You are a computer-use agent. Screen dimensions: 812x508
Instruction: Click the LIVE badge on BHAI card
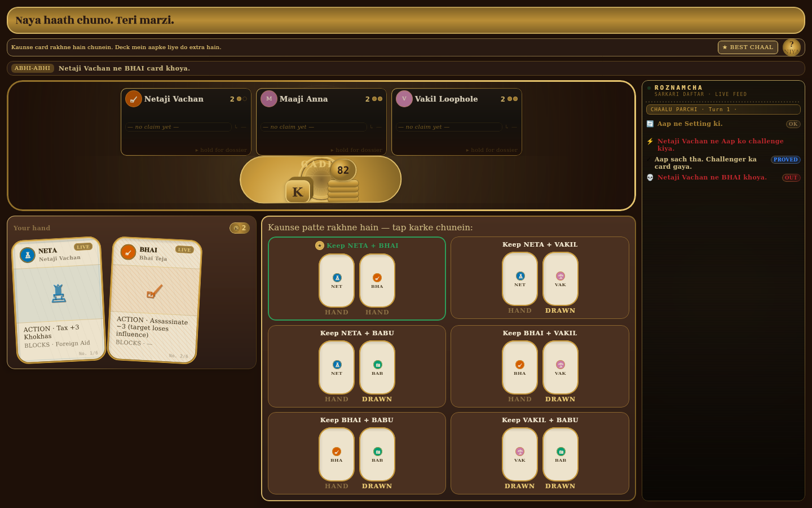pos(184,249)
